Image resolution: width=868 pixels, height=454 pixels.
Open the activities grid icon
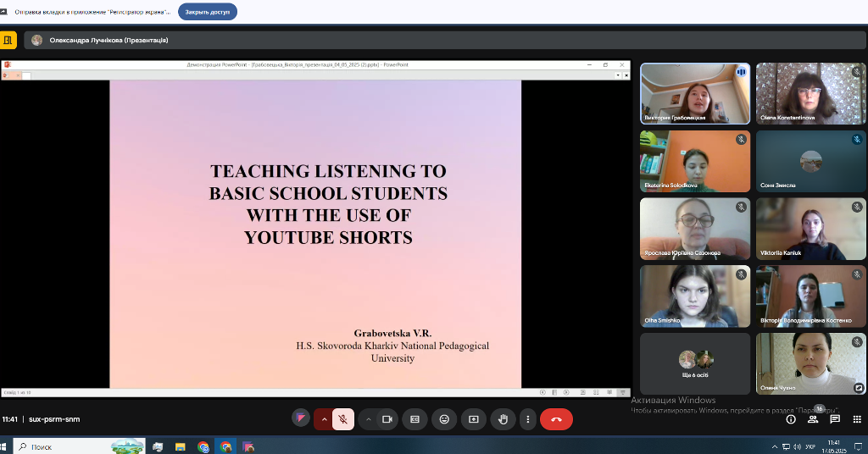[857, 419]
